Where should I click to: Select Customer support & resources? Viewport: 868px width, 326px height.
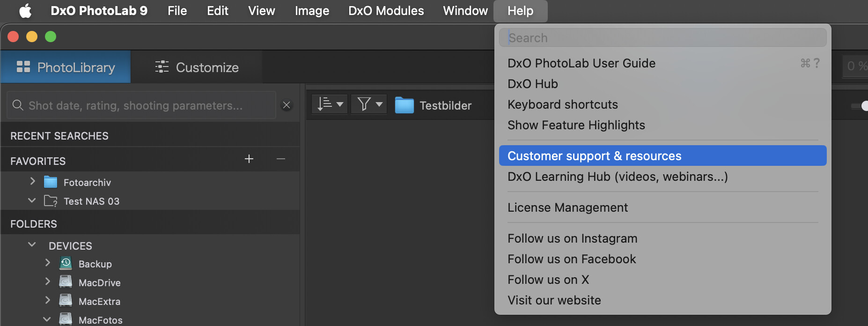click(662, 156)
